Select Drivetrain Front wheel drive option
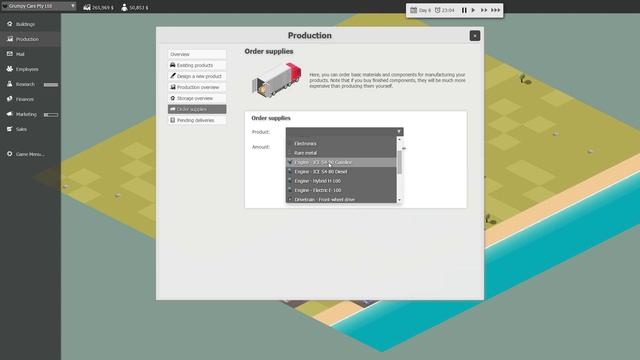Screen dimensions: 640x360 (341, 199)
